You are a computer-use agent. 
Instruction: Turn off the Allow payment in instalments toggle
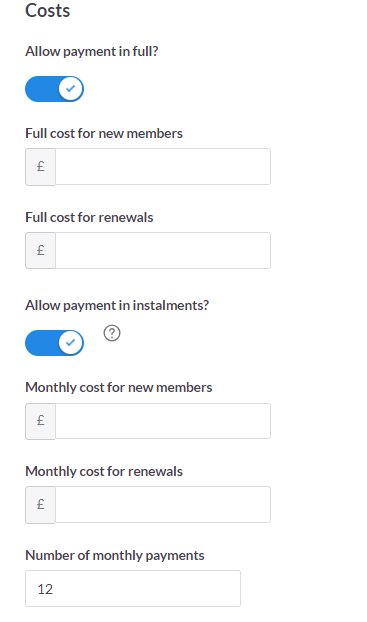click(x=54, y=343)
